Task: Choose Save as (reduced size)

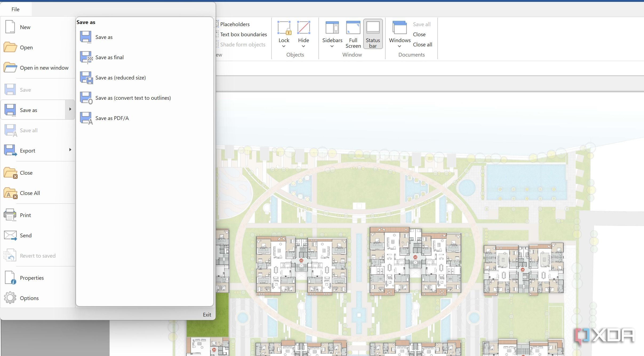Action: point(145,78)
